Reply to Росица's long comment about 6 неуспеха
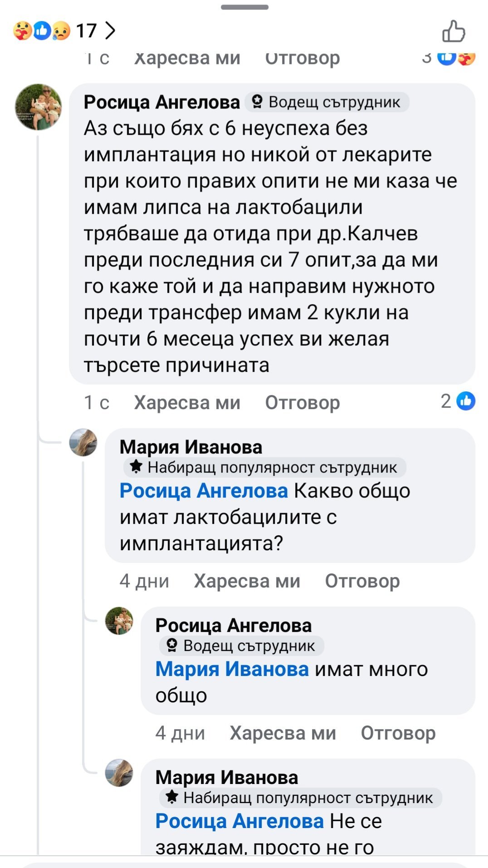 click(x=302, y=403)
